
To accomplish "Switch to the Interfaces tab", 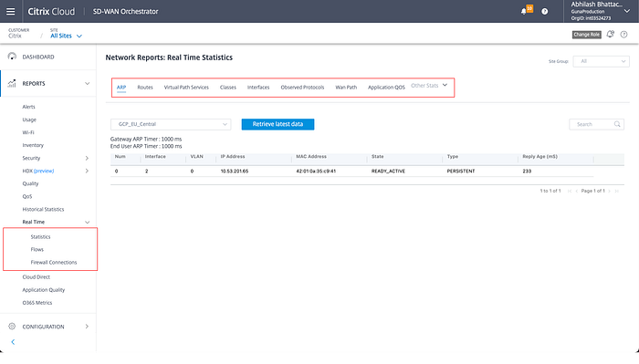I will tap(258, 88).
